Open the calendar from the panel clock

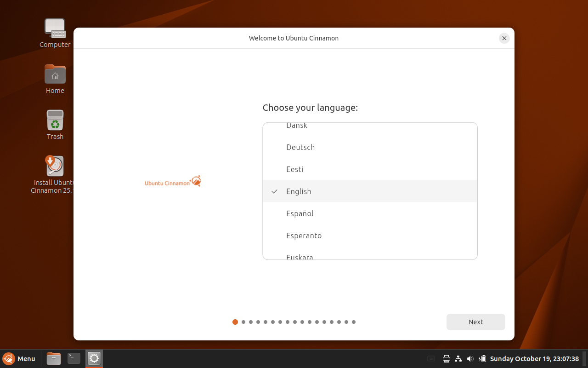[534, 359]
